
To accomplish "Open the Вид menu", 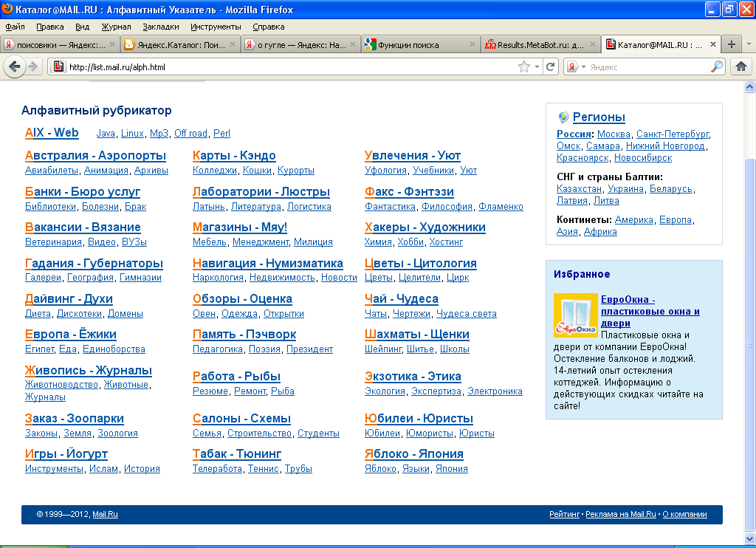I will (x=83, y=27).
